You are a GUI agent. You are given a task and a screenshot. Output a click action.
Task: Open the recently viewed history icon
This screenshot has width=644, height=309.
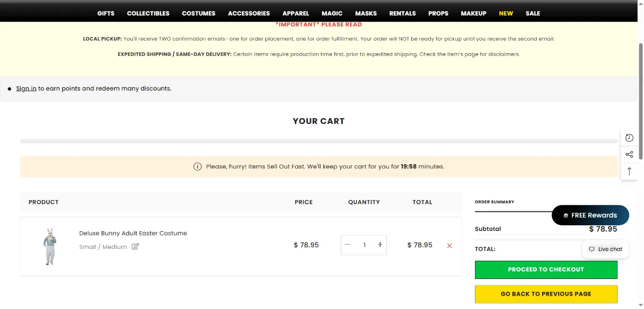630,138
